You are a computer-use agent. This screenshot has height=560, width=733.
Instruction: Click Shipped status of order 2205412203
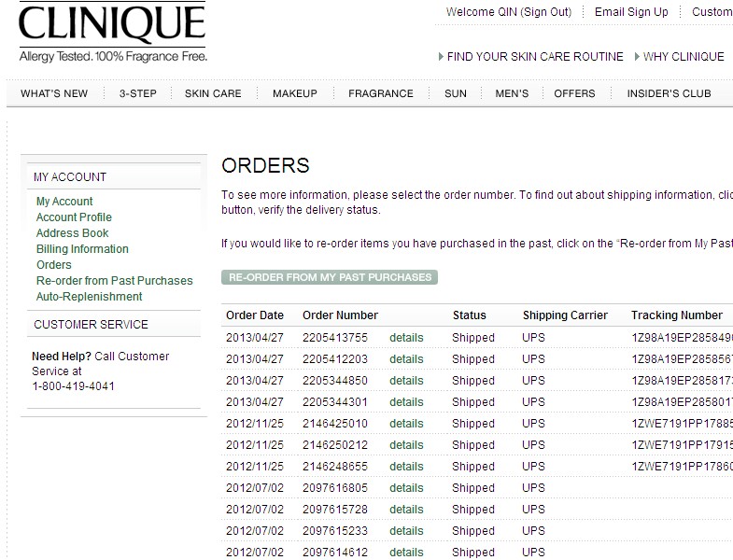tap(473, 359)
